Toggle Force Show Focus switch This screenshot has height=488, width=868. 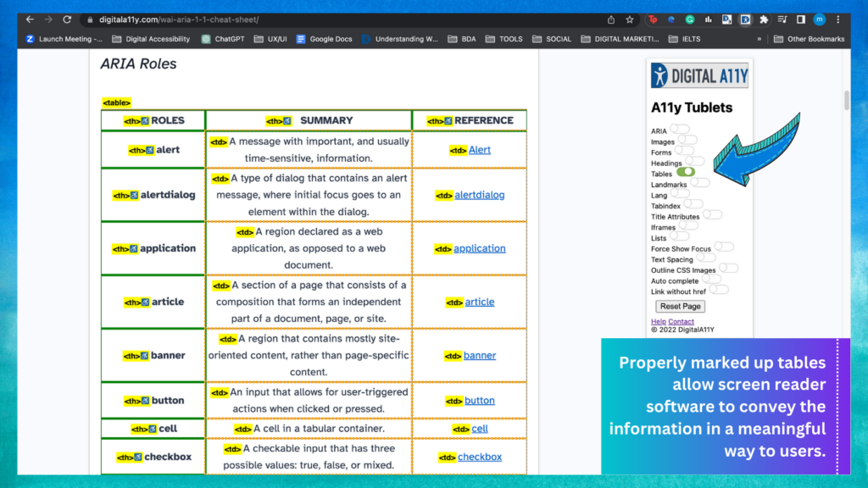point(723,247)
